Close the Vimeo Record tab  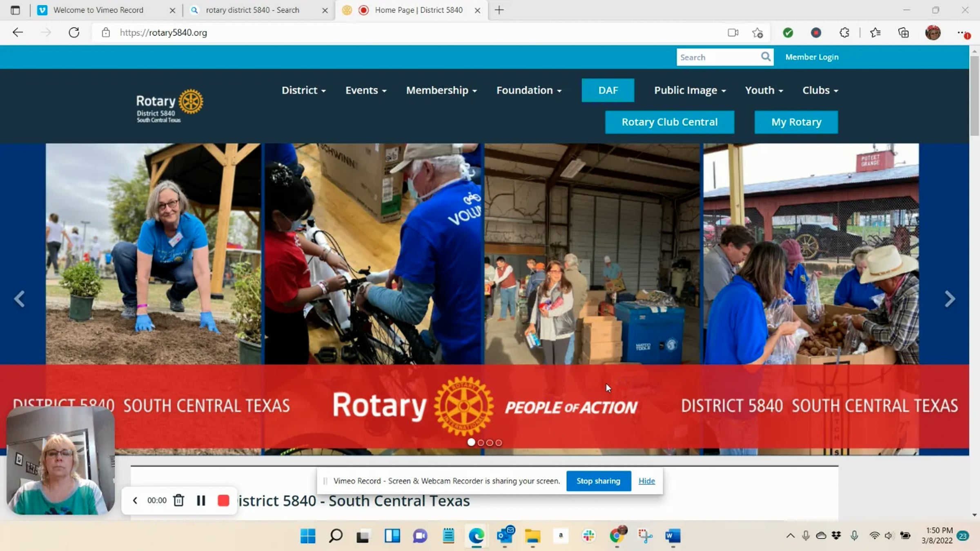point(172,11)
